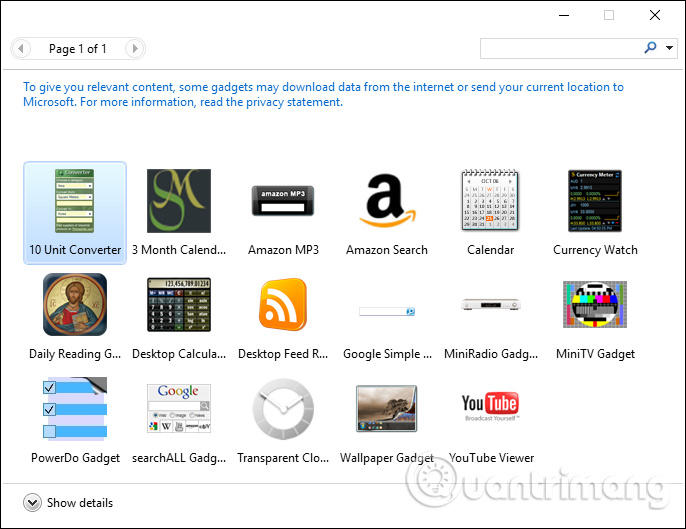The height and width of the screenshot is (529, 686).
Task: Select the Calendar gadget icon
Action: point(490,200)
